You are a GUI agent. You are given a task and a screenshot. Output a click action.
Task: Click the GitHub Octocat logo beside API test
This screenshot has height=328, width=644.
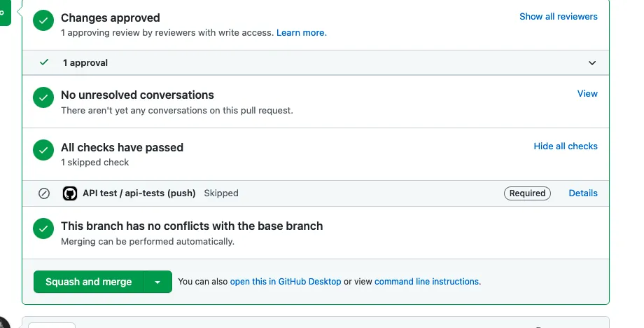coord(70,193)
